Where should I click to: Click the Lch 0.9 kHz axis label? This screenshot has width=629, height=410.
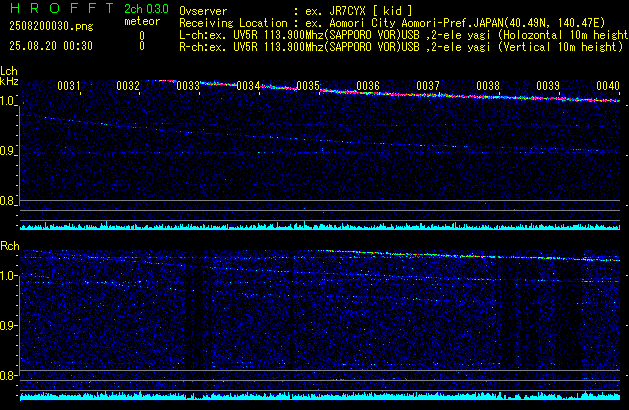pyautogui.click(x=7, y=151)
